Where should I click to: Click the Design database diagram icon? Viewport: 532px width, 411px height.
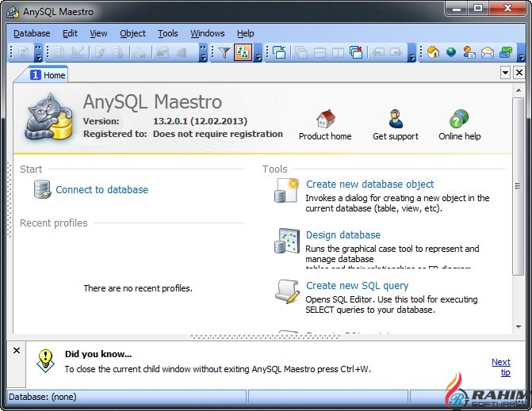tap(287, 241)
